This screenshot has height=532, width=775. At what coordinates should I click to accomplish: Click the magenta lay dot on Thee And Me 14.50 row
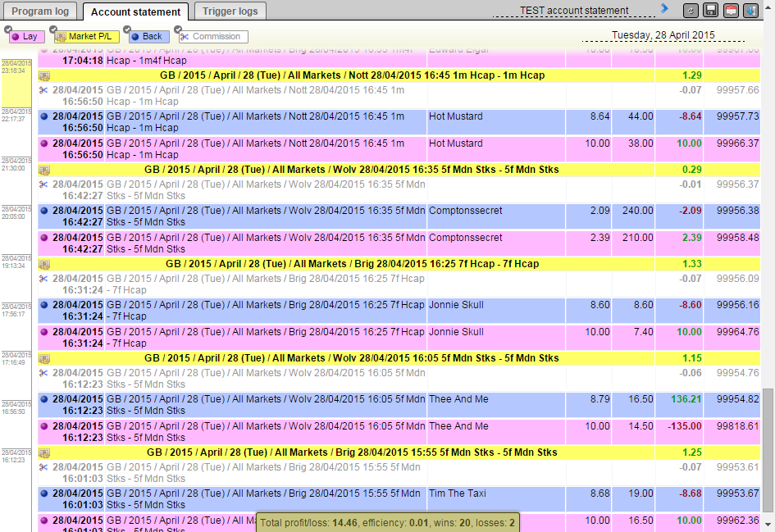[x=44, y=426]
